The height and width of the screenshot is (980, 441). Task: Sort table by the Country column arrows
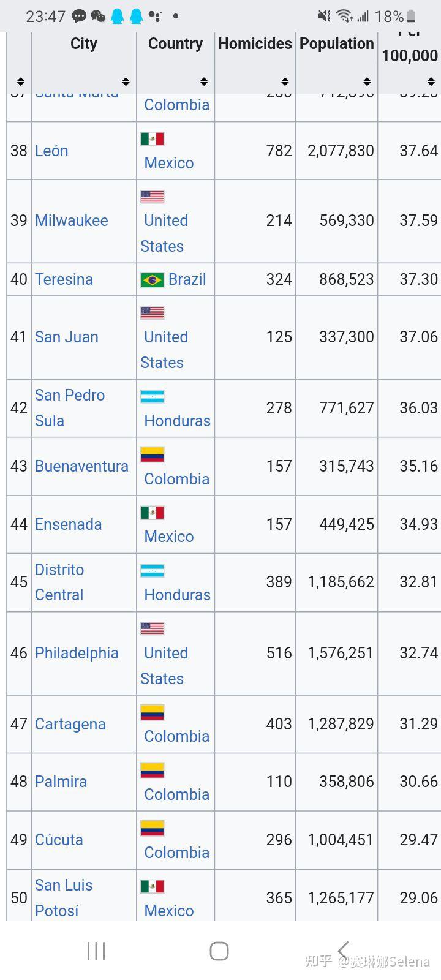(x=204, y=81)
